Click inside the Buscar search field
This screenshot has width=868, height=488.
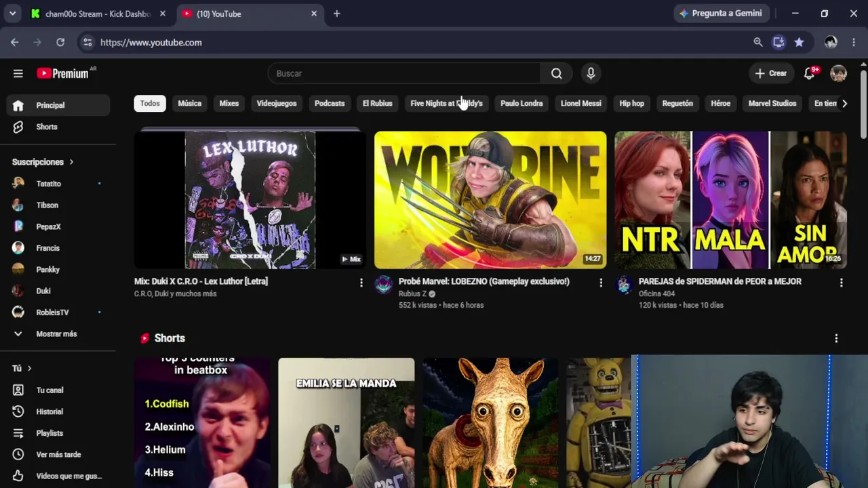(404, 73)
